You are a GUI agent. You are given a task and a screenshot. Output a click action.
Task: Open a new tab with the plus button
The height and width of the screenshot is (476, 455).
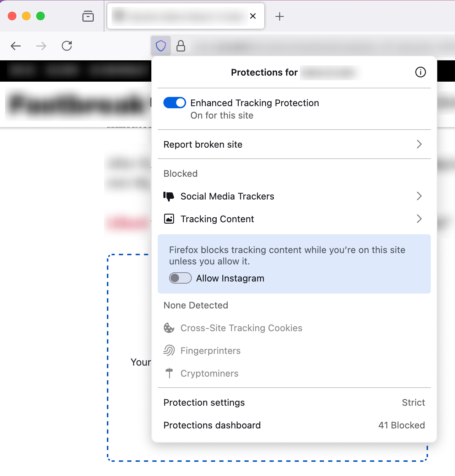[280, 16]
